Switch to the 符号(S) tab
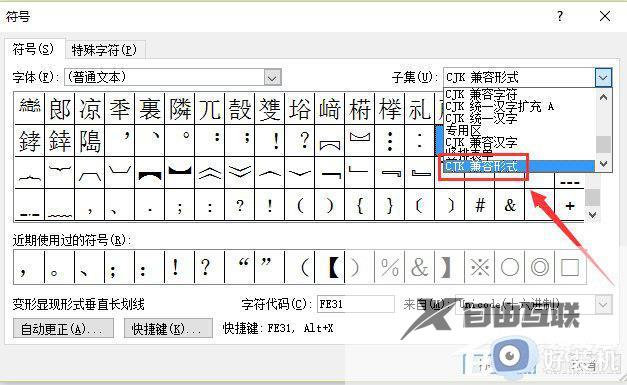 point(34,49)
